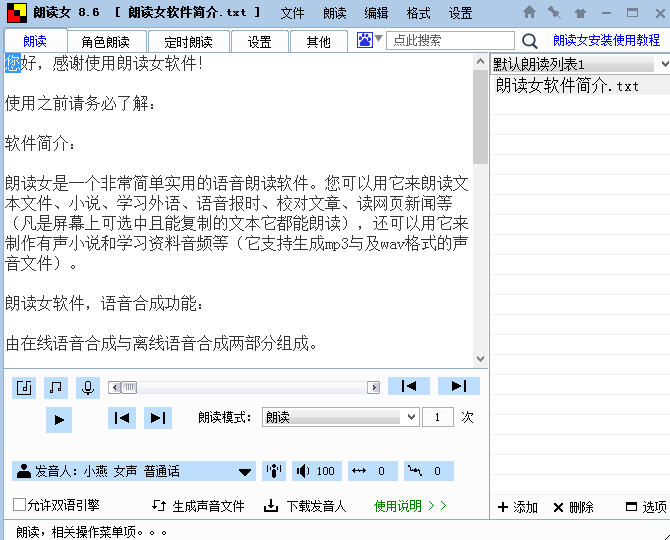Click the voice tuning icon button
Viewport: 670px width, 540px height.
pos(274,471)
